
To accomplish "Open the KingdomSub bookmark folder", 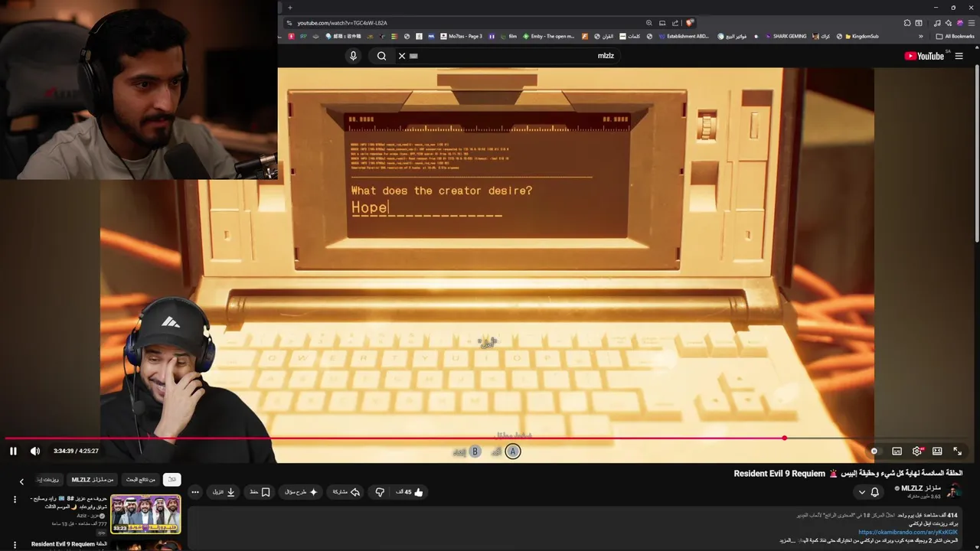I will 861,36.
